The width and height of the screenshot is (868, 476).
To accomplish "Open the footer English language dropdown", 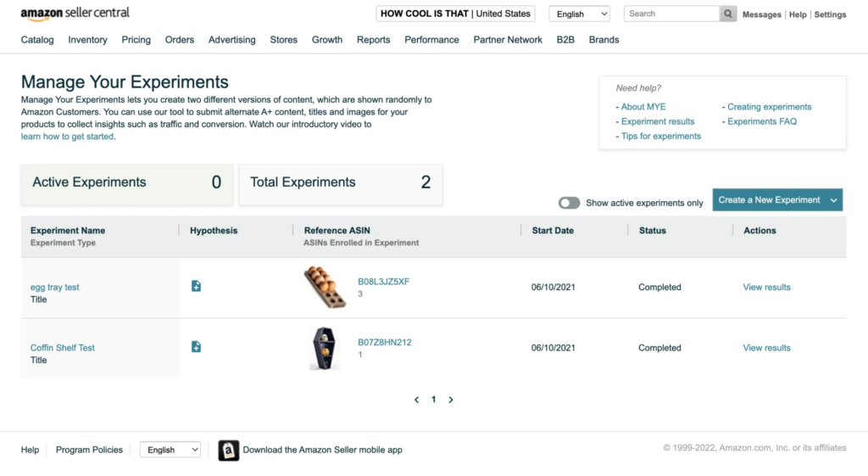I will point(170,450).
